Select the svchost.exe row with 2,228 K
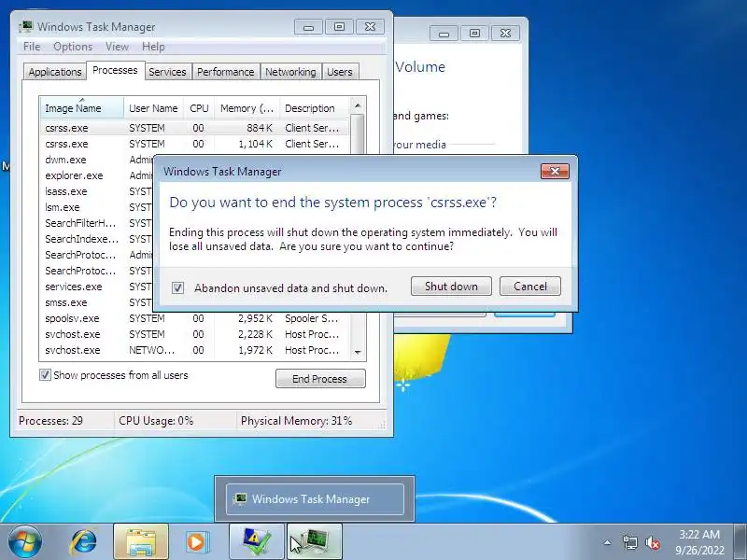The image size is (747, 560). click(194, 334)
